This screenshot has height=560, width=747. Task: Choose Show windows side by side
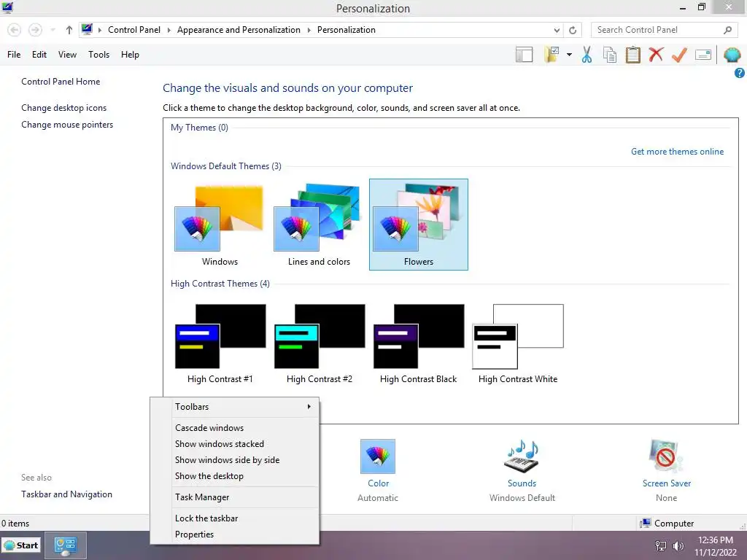[234, 460]
